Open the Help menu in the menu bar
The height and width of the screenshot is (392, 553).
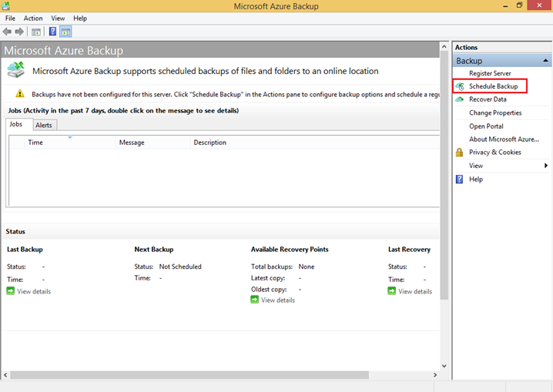tap(80, 18)
